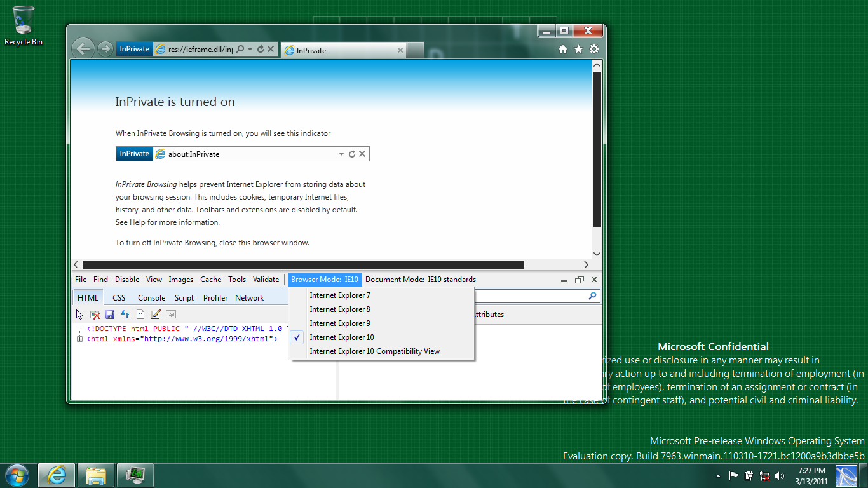Click the monitor app icon on taskbar
The height and width of the screenshot is (488, 868).
[x=135, y=475]
